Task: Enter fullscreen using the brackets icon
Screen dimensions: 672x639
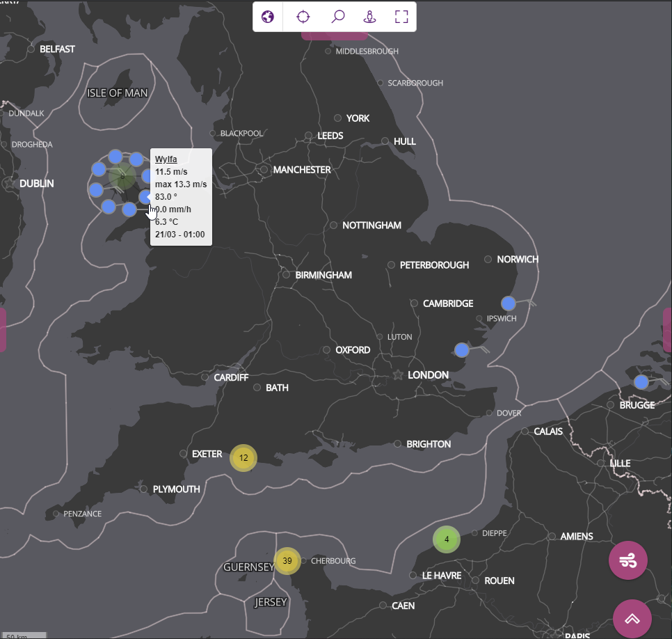Action: coord(401,17)
